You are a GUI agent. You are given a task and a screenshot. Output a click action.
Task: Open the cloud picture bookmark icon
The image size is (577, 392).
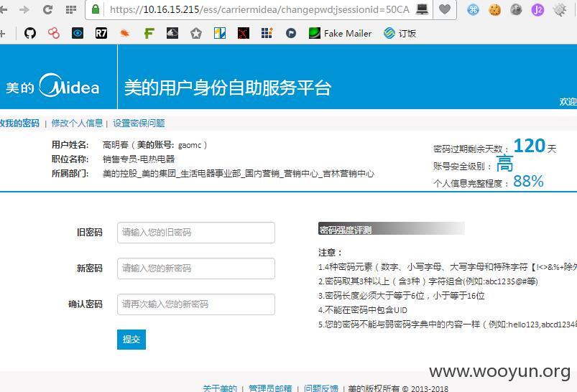pyautogui.click(x=172, y=34)
